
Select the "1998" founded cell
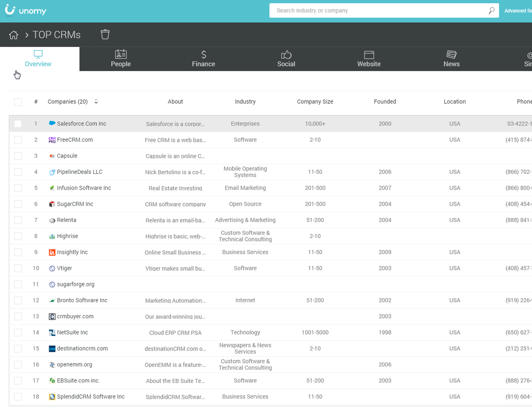pyautogui.click(x=385, y=332)
